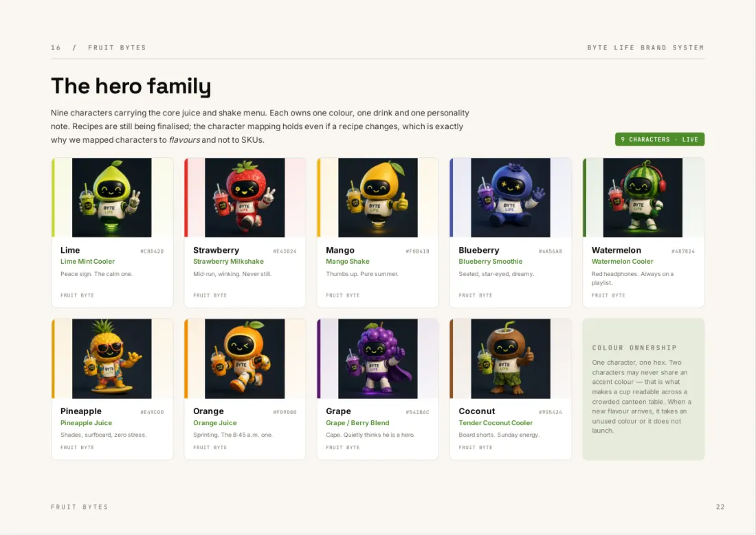Viewport: 756px width, 535px height.
Task: Select the hex code on the Coconut card
Action: tap(550, 412)
